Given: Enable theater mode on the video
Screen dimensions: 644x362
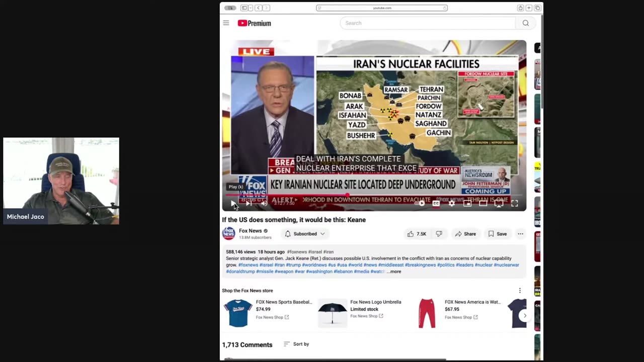Looking at the screenshot, I should click(x=483, y=203).
